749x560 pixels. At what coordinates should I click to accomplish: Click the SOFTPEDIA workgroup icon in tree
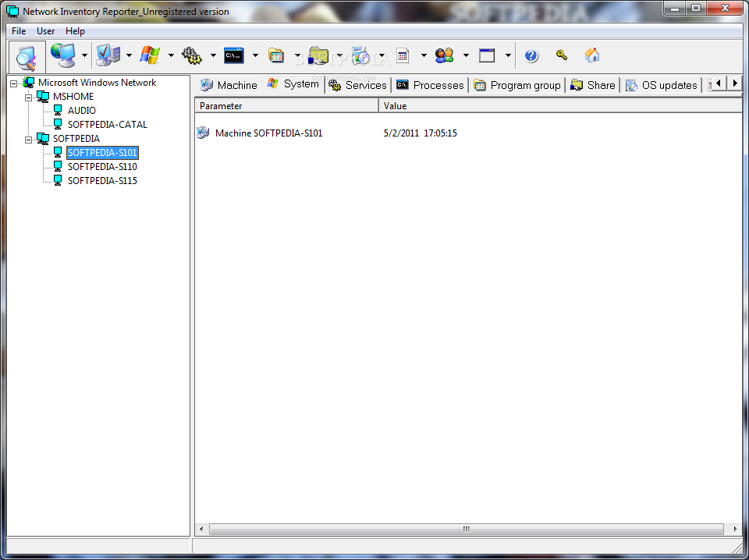(x=43, y=139)
